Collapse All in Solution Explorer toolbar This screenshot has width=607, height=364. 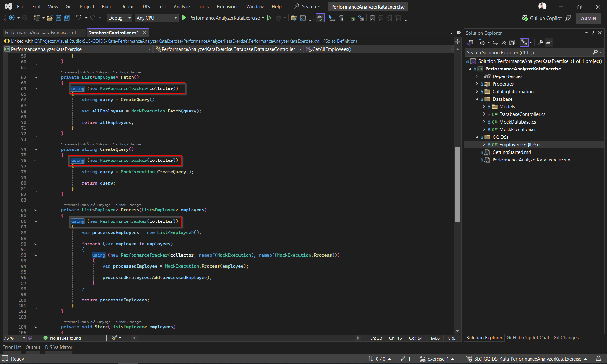click(504, 42)
